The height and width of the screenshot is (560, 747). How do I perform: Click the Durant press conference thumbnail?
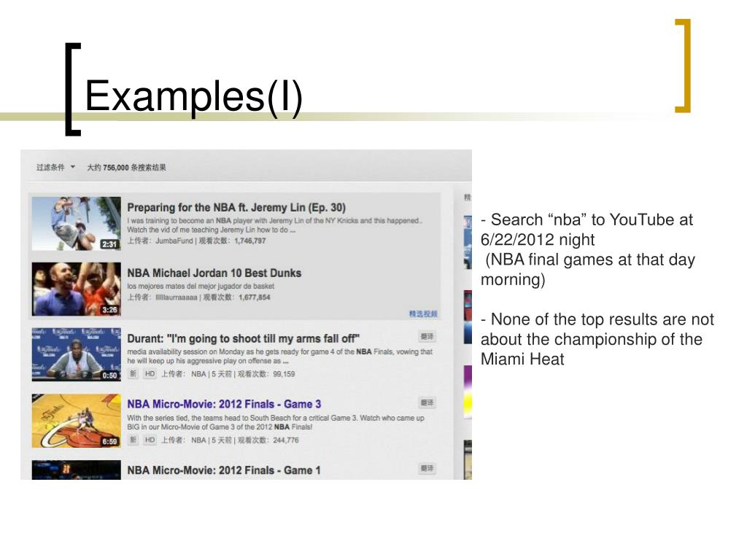[76, 355]
